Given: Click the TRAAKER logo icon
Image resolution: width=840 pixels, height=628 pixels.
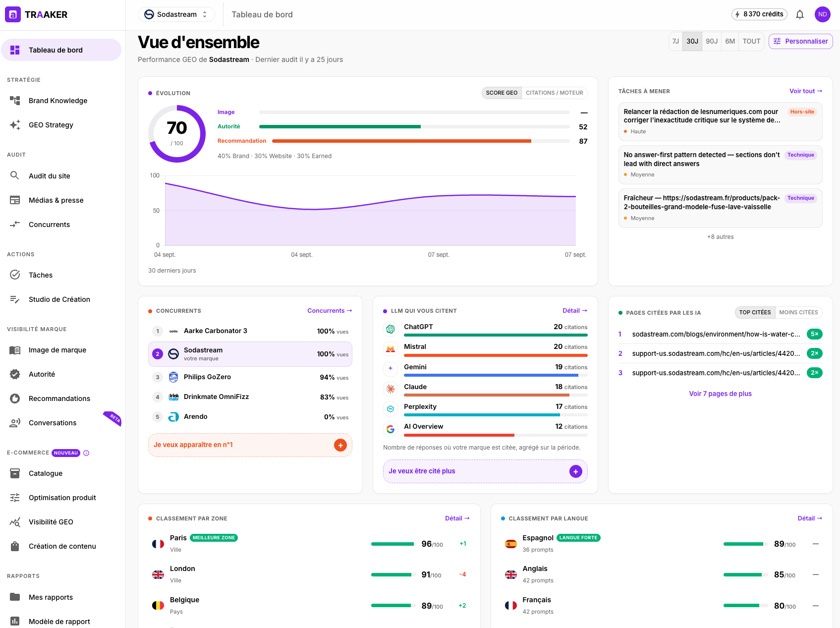Looking at the screenshot, I should coord(13,14).
